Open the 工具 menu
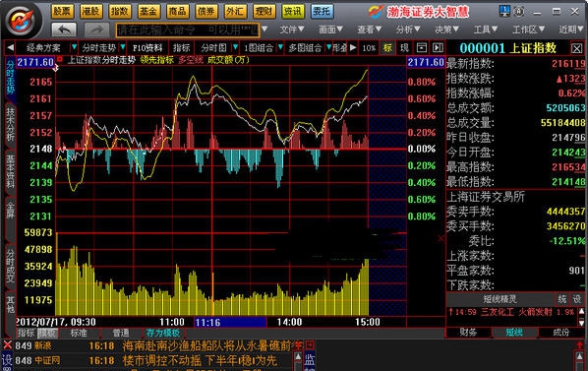This screenshot has width=588, height=371. [x=486, y=30]
